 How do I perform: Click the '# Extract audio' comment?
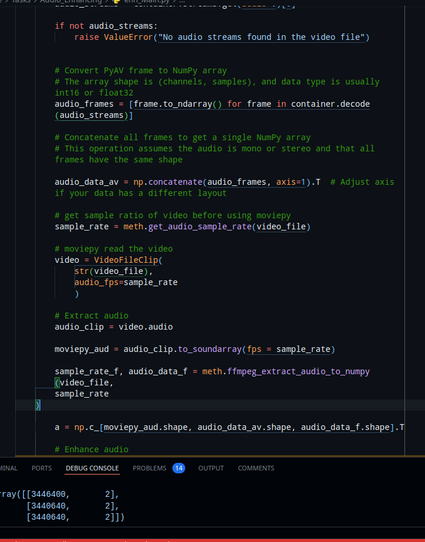[91, 316]
